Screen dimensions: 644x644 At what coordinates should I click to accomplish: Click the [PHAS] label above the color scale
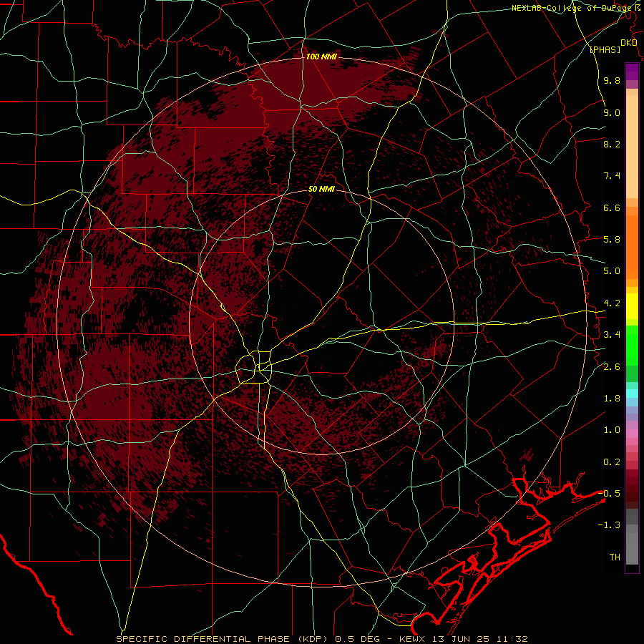pos(605,49)
